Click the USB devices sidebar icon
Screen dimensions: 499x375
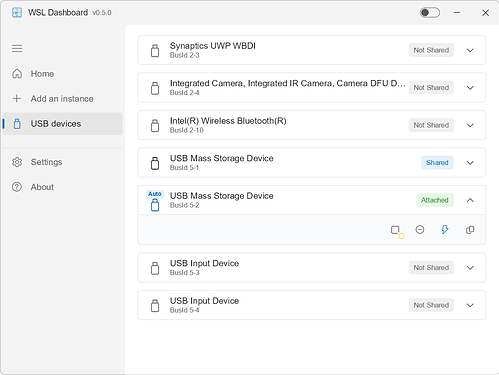17,124
